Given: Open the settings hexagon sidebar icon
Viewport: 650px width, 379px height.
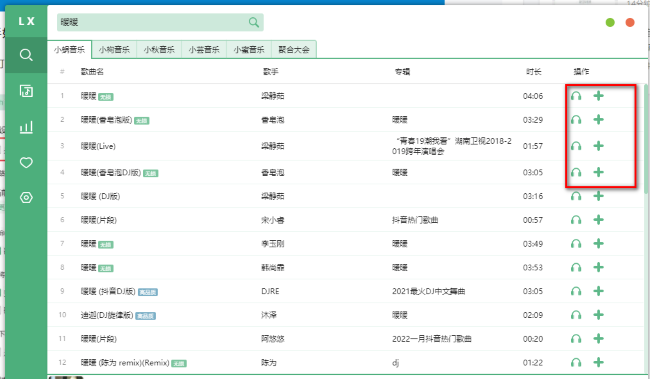Looking at the screenshot, I should [26, 197].
